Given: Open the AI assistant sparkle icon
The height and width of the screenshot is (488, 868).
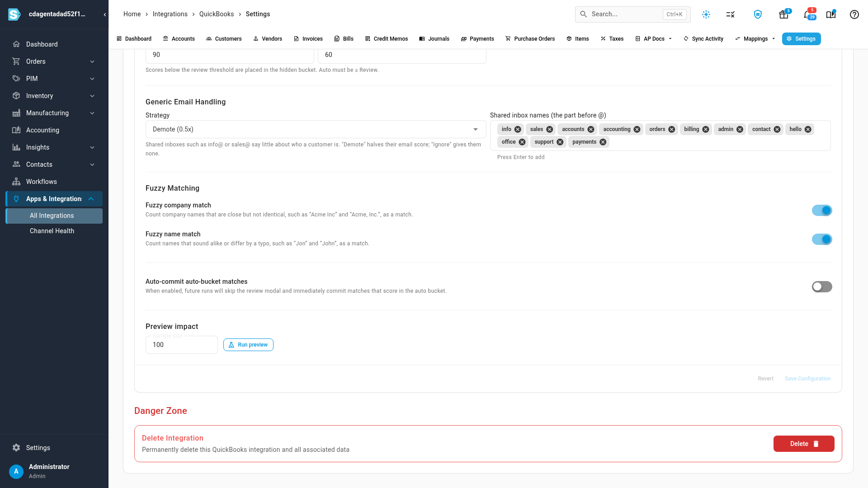Looking at the screenshot, I should point(706,14).
